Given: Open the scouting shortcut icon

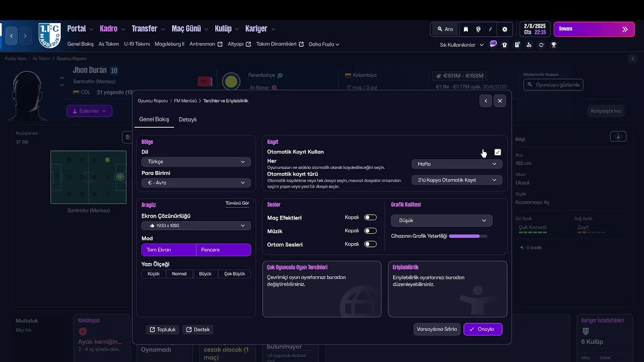Looking at the screenshot, I should [529, 45].
